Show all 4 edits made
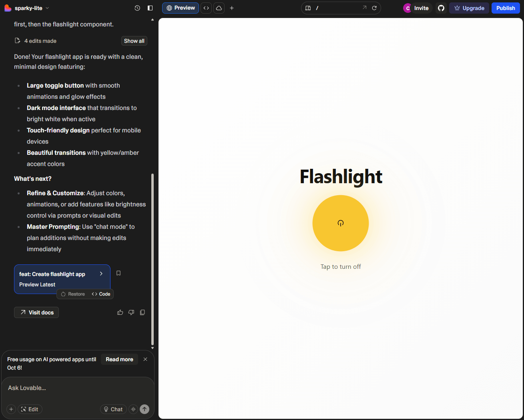The width and height of the screenshot is (524, 420). pyautogui.click(x=134, y=40)
